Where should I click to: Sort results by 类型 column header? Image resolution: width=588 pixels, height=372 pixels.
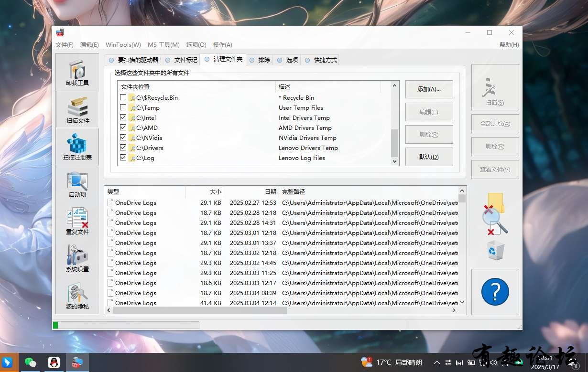tap(145, 192)
